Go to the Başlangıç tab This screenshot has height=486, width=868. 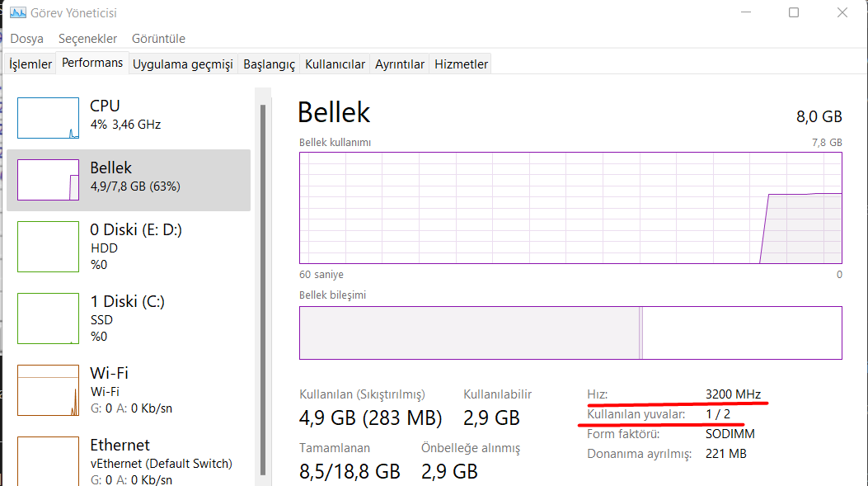coord(269,64)
